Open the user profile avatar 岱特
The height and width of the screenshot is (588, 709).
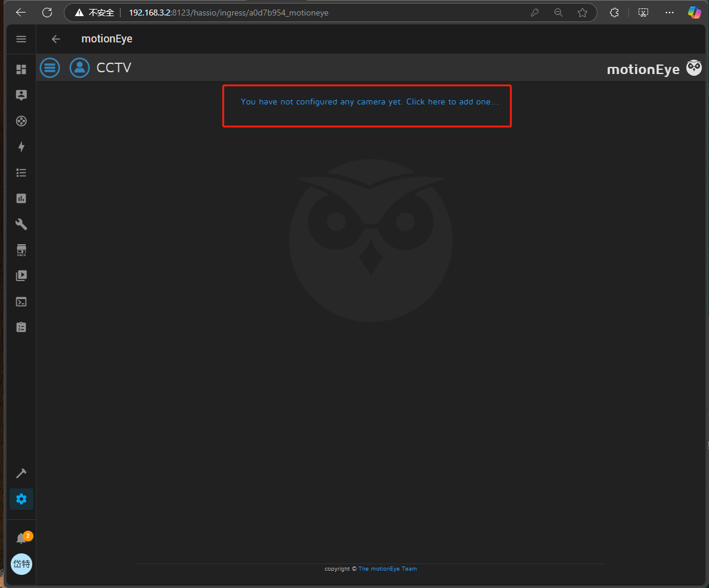click(x=21, y=564)
